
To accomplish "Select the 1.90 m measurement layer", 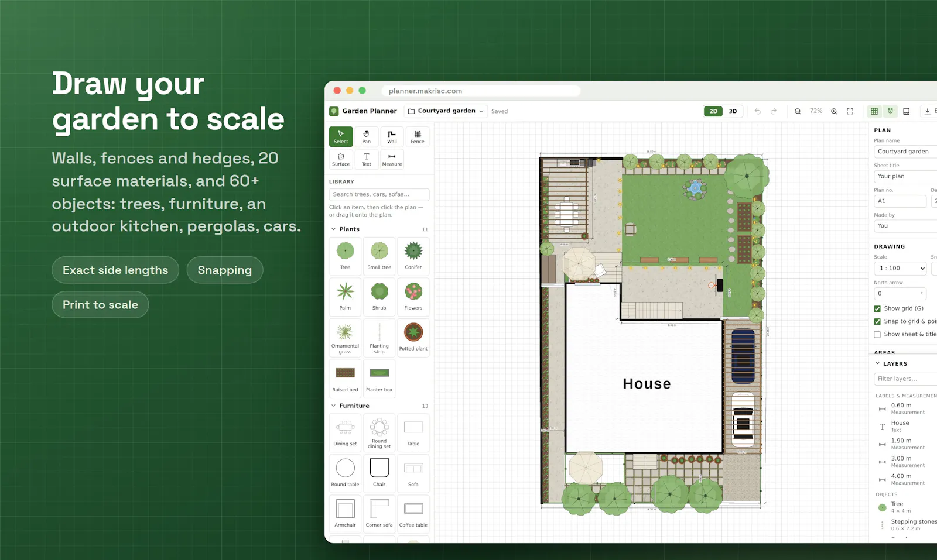I will [905, 444].
